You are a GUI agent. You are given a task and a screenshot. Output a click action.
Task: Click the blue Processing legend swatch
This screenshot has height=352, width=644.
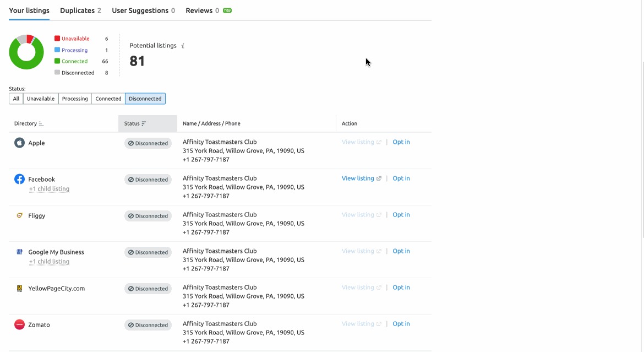pyautogui.click(x=57, y=50)
